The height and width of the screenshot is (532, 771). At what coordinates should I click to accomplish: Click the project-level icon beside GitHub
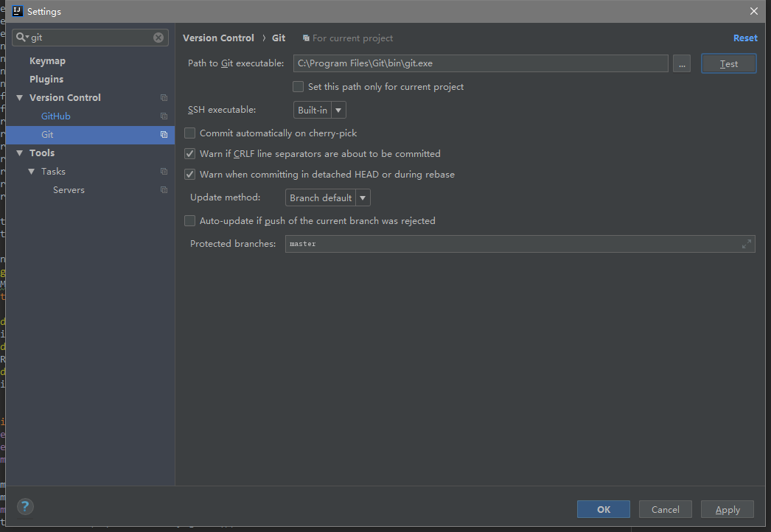pyautogui.click(x=164, y=116)
